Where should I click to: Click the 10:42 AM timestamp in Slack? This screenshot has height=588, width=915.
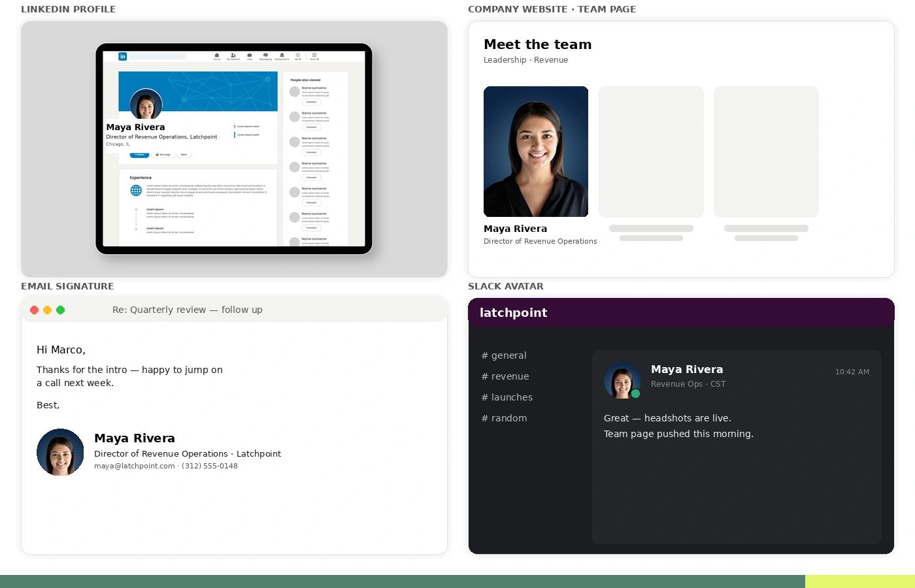(x=852, y=372)
